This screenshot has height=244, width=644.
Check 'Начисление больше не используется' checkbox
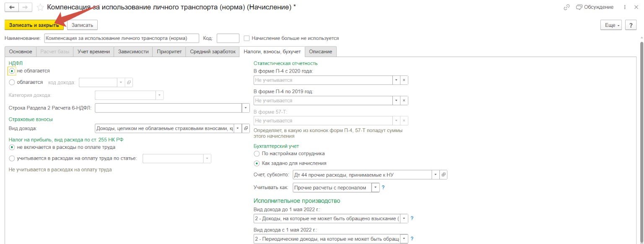point(247,38)
